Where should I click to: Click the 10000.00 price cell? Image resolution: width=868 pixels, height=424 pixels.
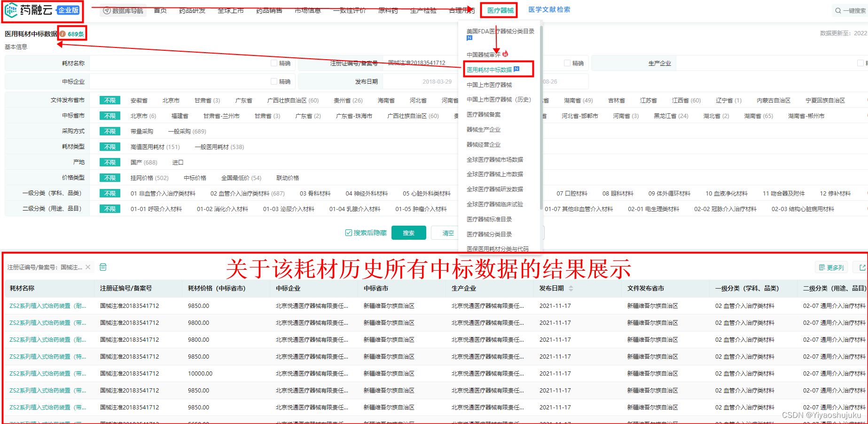click(200, 373)
